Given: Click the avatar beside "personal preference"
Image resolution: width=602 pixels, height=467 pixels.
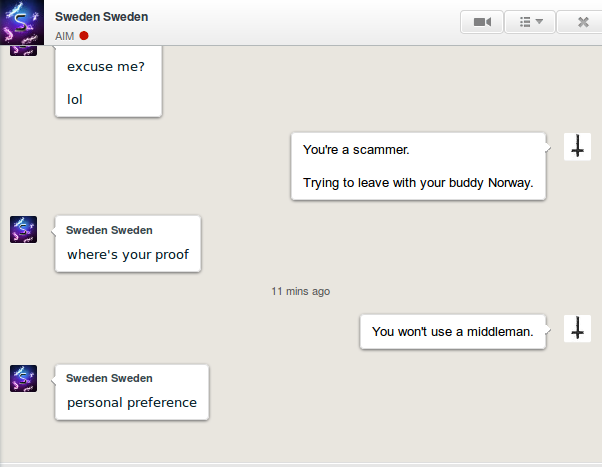Looking at the screenshot, I should pos(23,378).
